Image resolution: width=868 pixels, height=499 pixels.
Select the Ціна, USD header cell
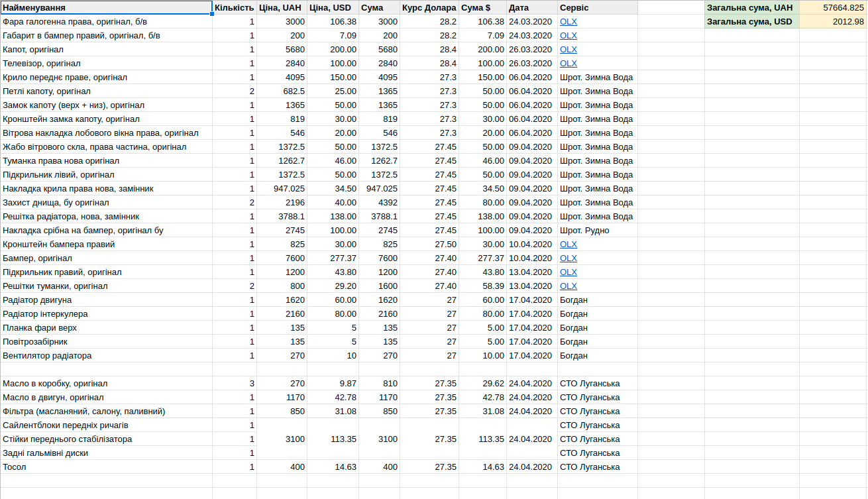333,7
